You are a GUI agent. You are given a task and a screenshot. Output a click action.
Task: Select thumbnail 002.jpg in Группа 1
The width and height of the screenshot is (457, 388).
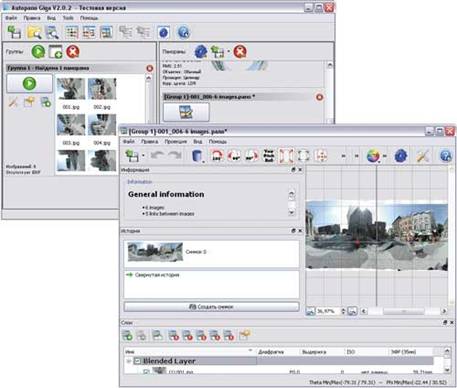[102, 89]
